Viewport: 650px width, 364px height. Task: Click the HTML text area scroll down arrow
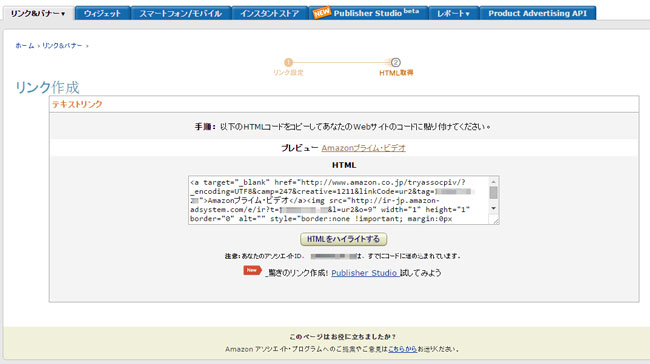[493, 208]
